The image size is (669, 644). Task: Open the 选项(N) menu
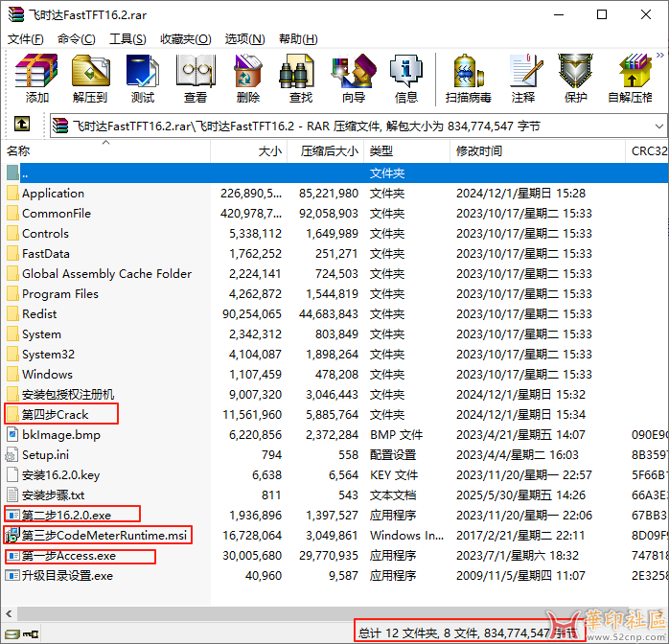point(245,39)
